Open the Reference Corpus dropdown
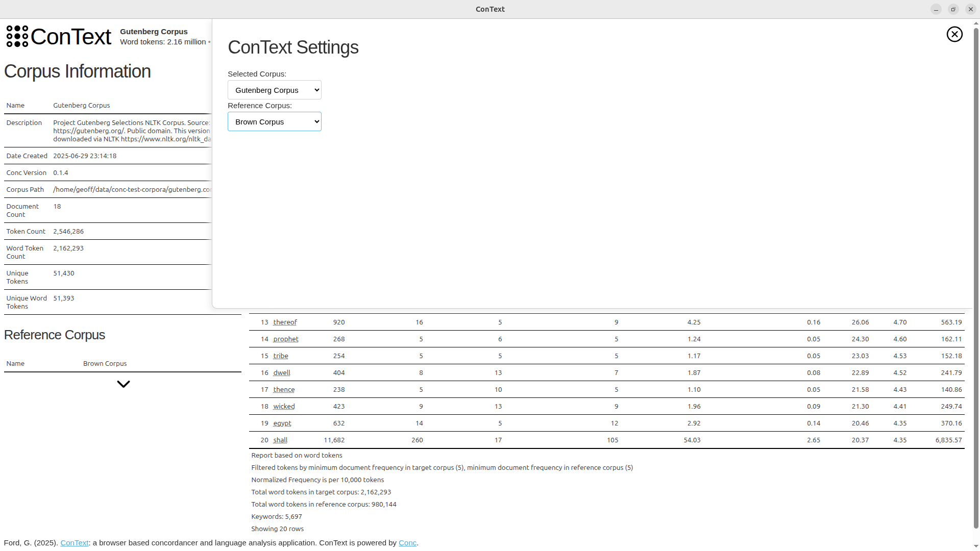 click(x=274, y=121)
